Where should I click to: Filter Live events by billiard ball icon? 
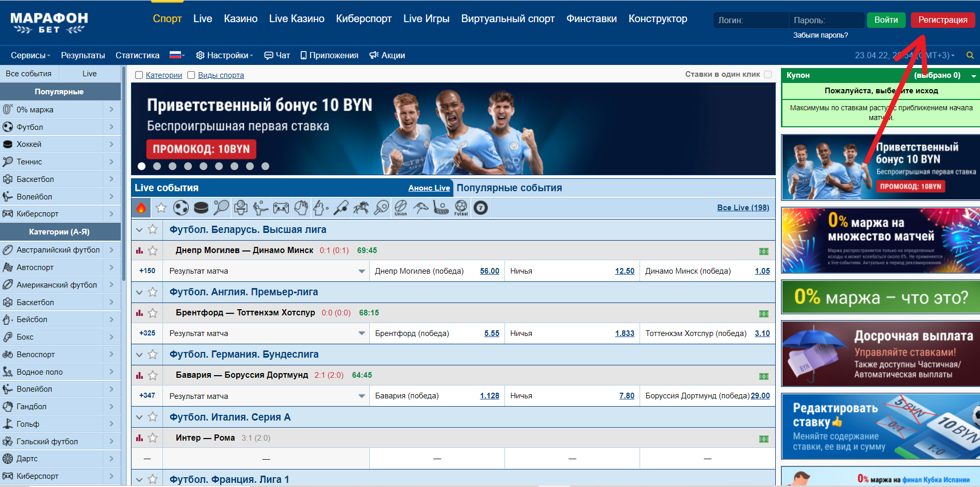pyautogui.click(x=481, y=208)
